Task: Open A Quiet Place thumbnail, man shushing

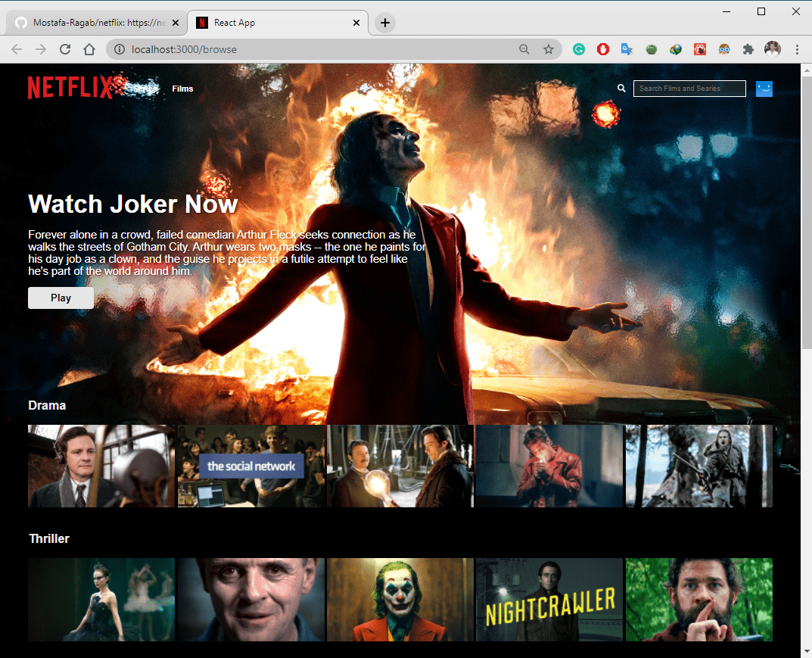Action: 699,600
